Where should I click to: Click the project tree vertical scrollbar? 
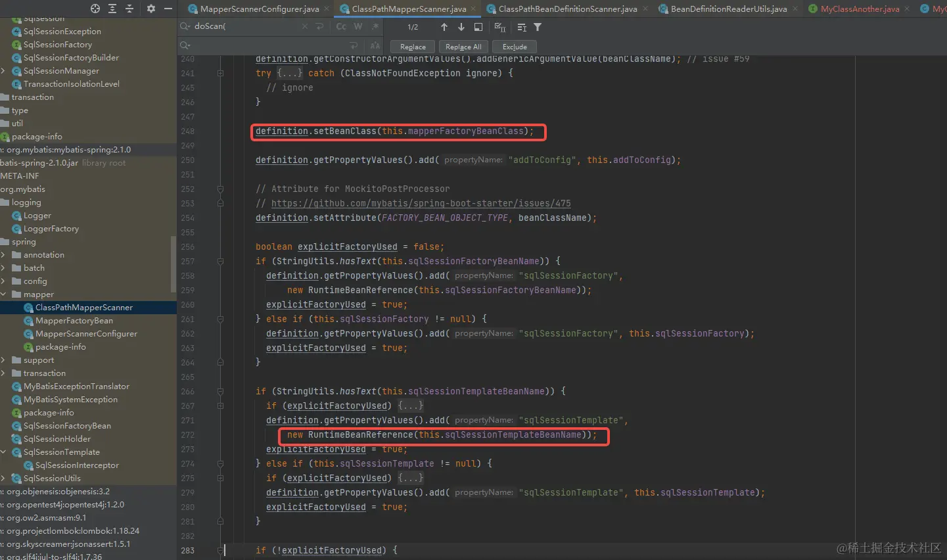[173, 263]
